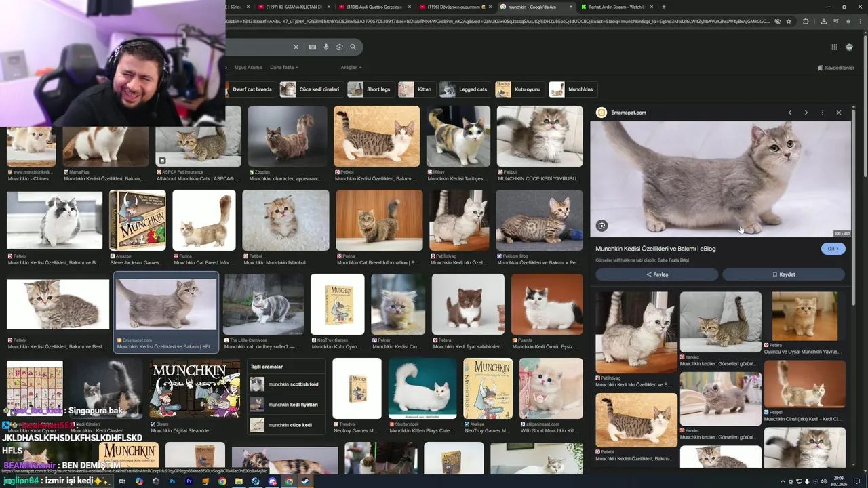
Task: Select the Kutu oyunu filter chip
Action: (519, 89)
